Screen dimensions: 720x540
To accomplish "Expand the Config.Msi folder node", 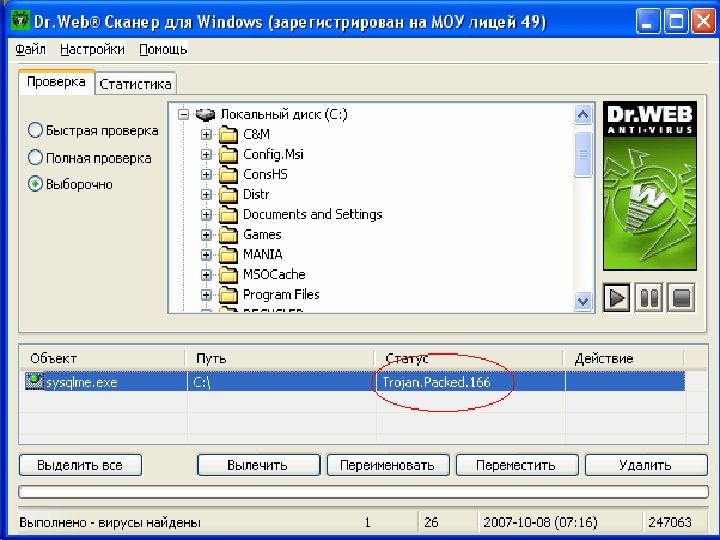I will point(206,155).
